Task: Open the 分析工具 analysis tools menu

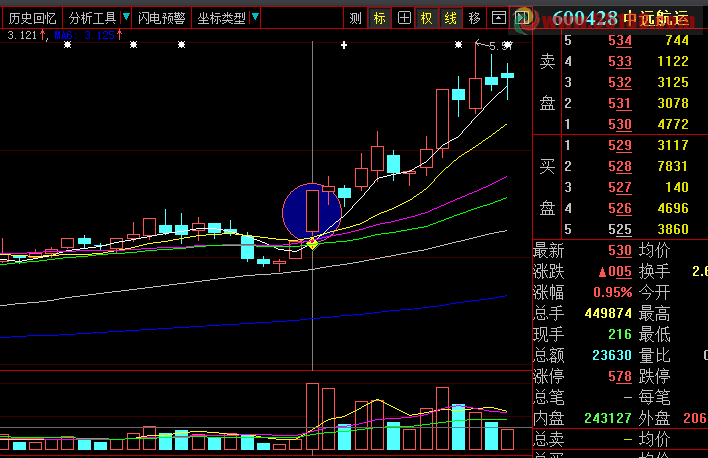Action: point(92,18)
